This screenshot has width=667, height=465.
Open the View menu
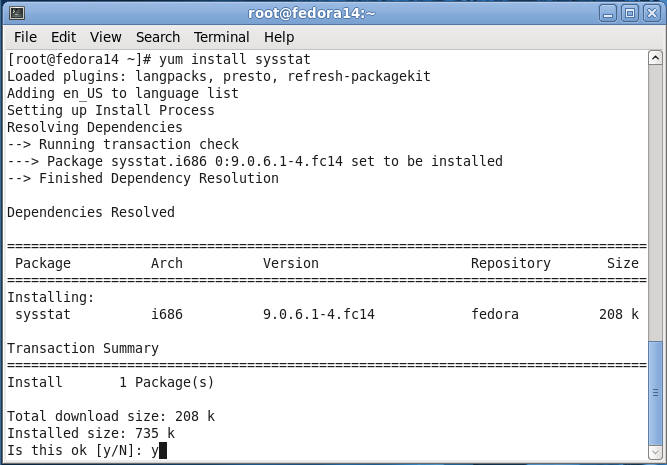[x=105, y=37]
